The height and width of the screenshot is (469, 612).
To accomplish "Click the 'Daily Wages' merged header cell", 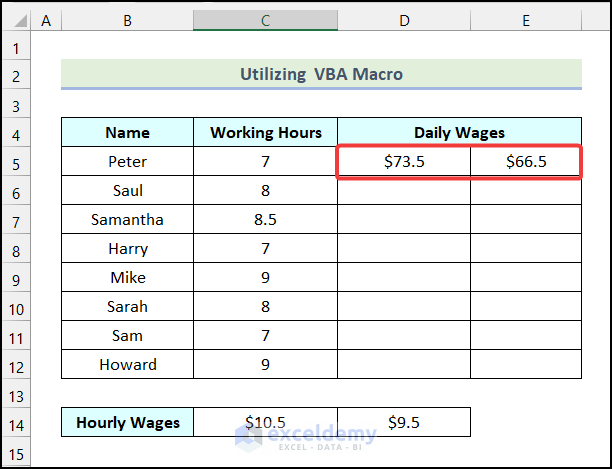I will [459, 132].
